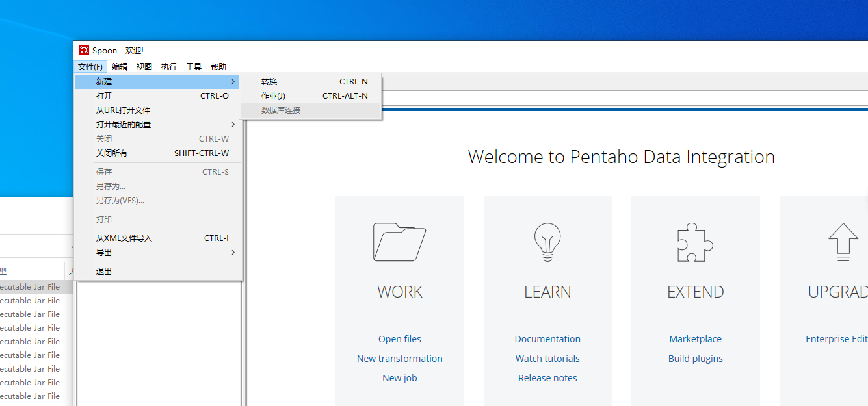The width and height of the screenshot is (868, 406).
Task: Click the New job link
Action: [400, 378]
